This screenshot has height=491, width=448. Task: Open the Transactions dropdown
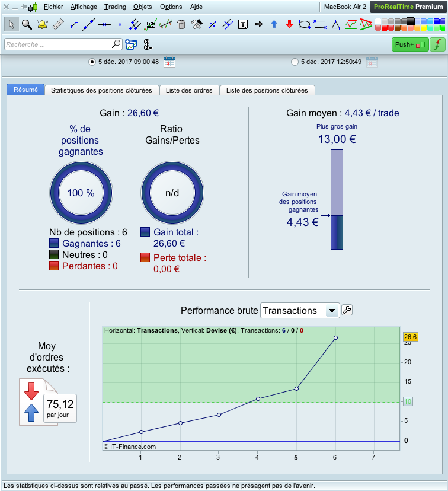[x=300, y=310]
